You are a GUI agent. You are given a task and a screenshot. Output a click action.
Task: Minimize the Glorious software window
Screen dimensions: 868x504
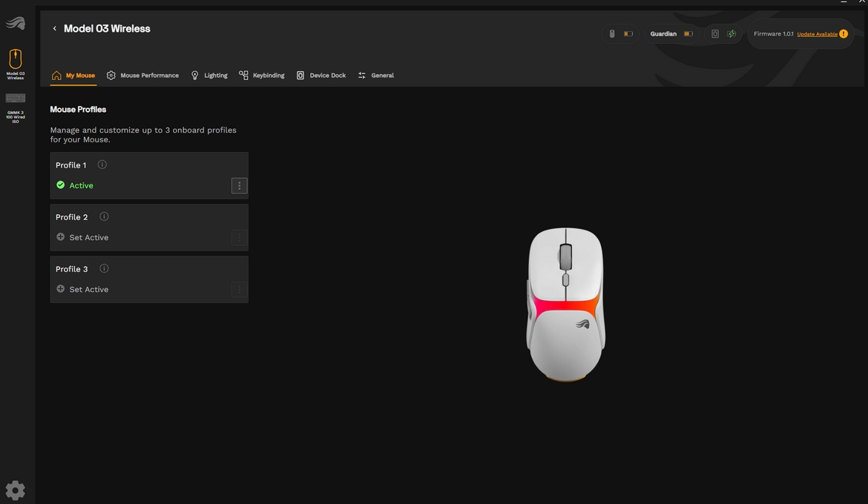[844, 2]
